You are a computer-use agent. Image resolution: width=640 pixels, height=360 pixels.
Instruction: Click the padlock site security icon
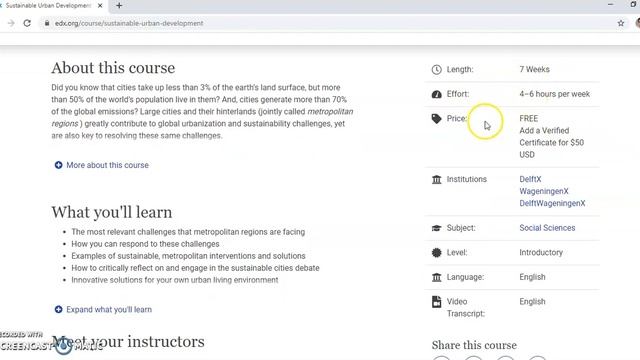(x=47, y=23)
